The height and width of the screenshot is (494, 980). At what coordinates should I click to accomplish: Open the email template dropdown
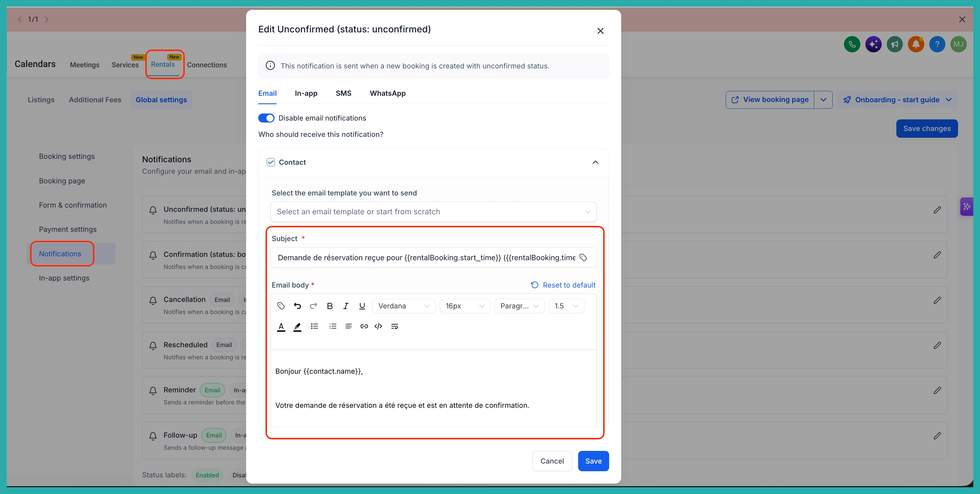pyautogui.click(x=433, y=212)
